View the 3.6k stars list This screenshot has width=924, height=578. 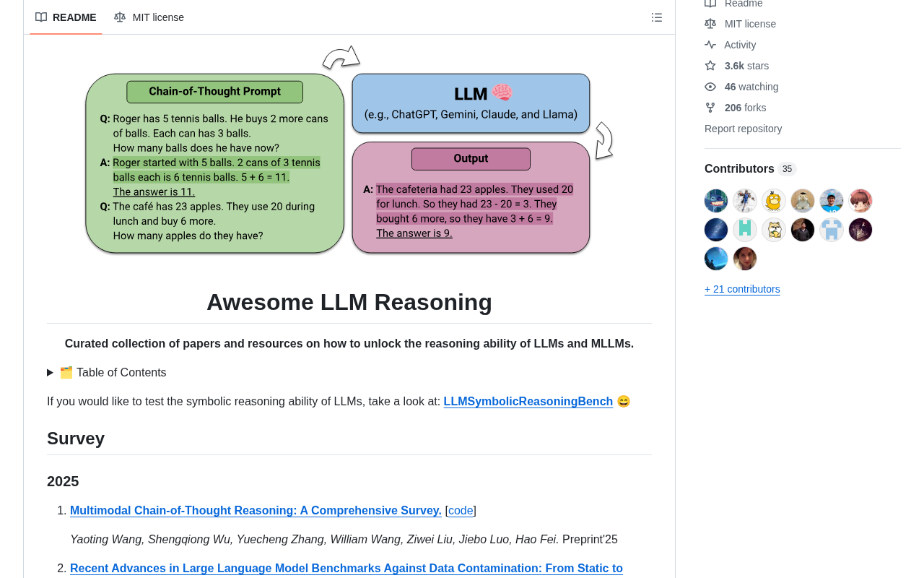(746, 66)
